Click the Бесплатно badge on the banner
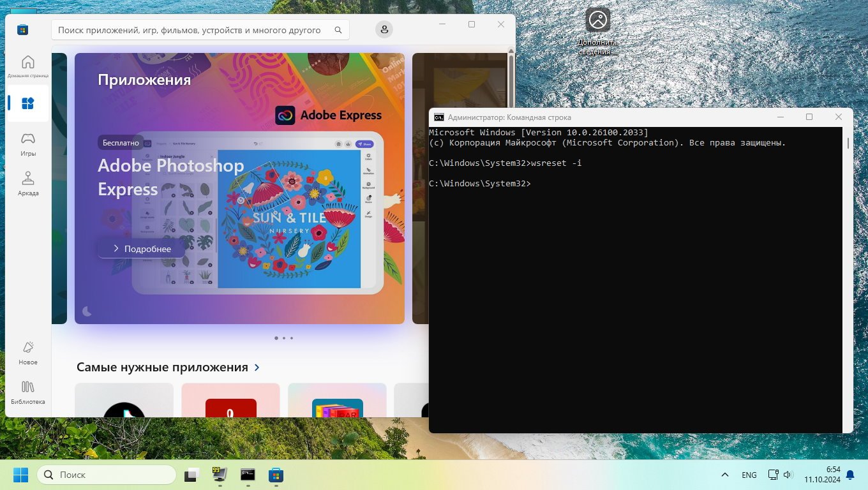This screenshot has width=868, height=490. coord(121,143)
